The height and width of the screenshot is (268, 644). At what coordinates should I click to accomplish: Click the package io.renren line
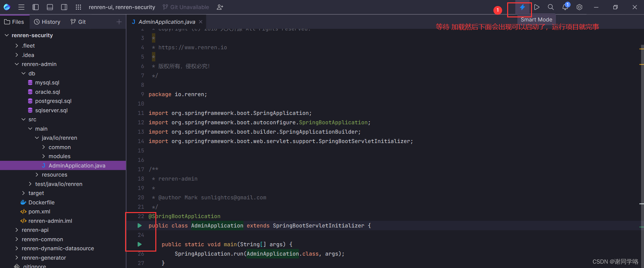pos(178,94)
